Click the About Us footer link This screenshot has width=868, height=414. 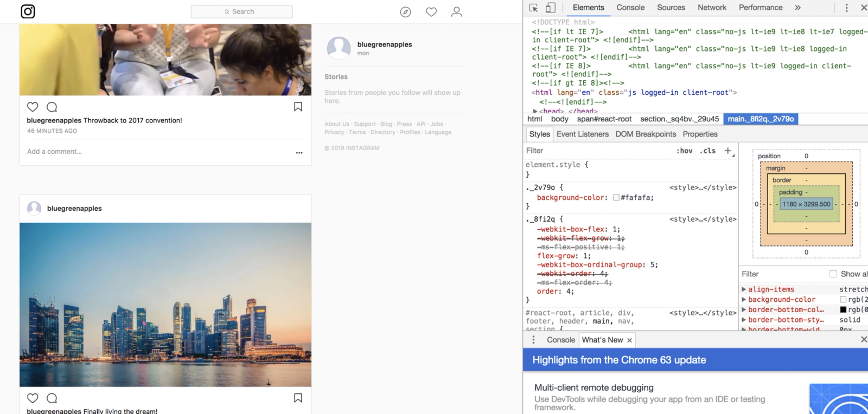coord(337,124)
